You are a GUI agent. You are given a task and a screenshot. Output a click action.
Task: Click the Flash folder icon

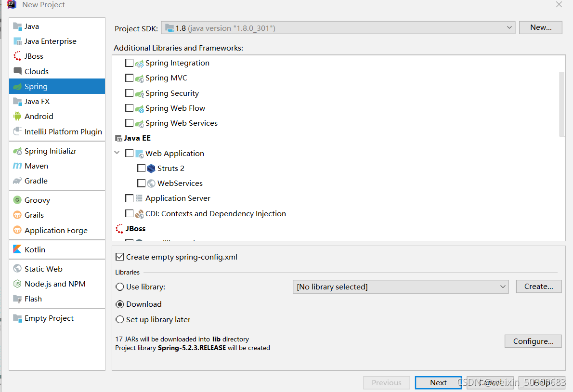(17, 299)
